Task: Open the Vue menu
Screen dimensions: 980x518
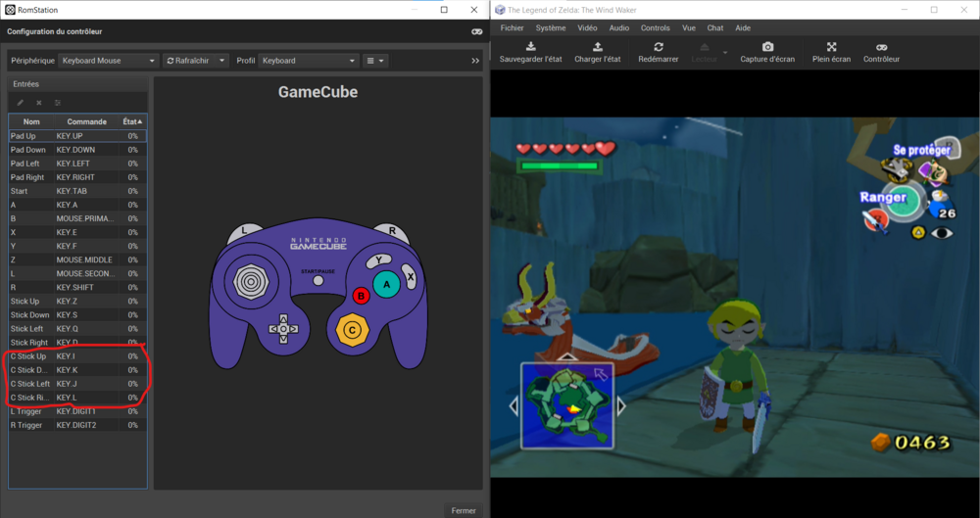Action: point(689,28)
